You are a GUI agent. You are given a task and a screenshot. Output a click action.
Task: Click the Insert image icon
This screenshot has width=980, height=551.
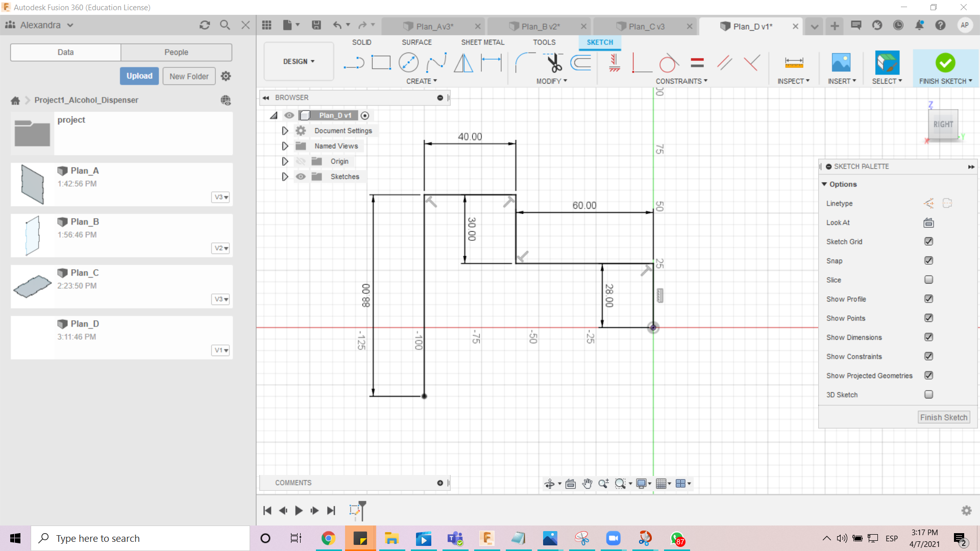point(841,63)
